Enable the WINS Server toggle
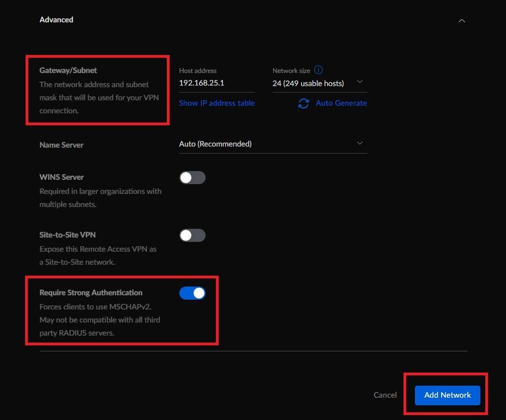 [x=192, y=178]
